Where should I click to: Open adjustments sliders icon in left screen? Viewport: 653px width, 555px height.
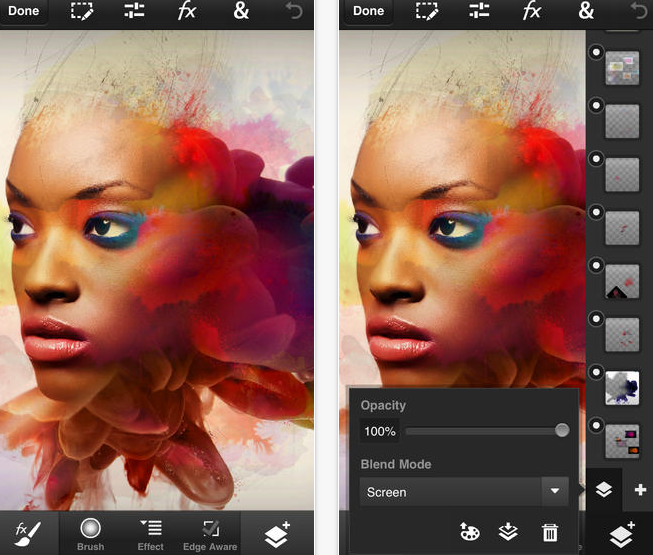tap(134, 11)
